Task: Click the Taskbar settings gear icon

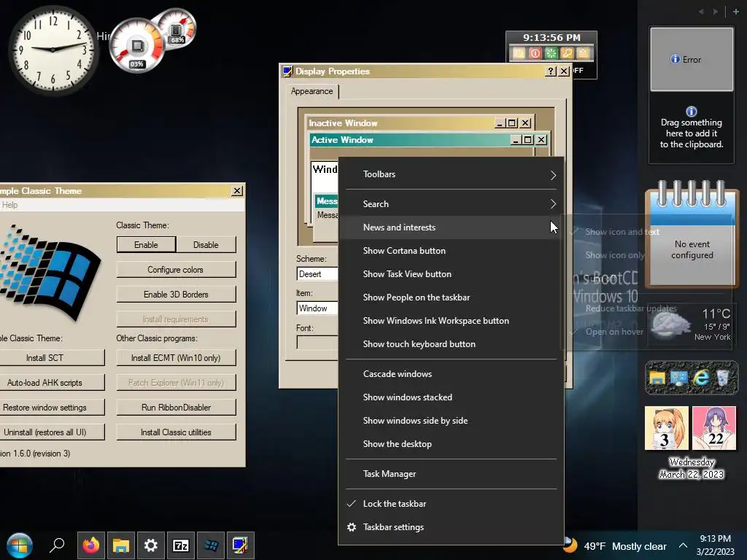Action: coord(352,527)
